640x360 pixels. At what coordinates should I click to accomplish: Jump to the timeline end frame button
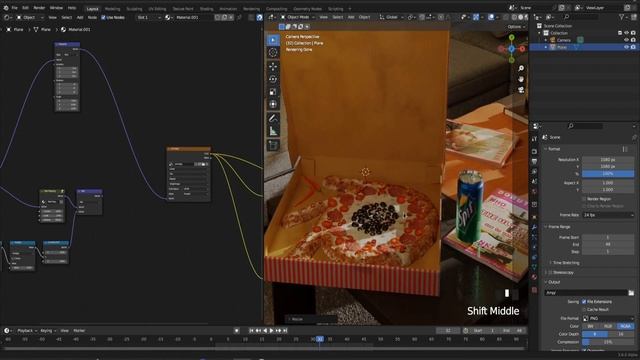pos(285,331)
